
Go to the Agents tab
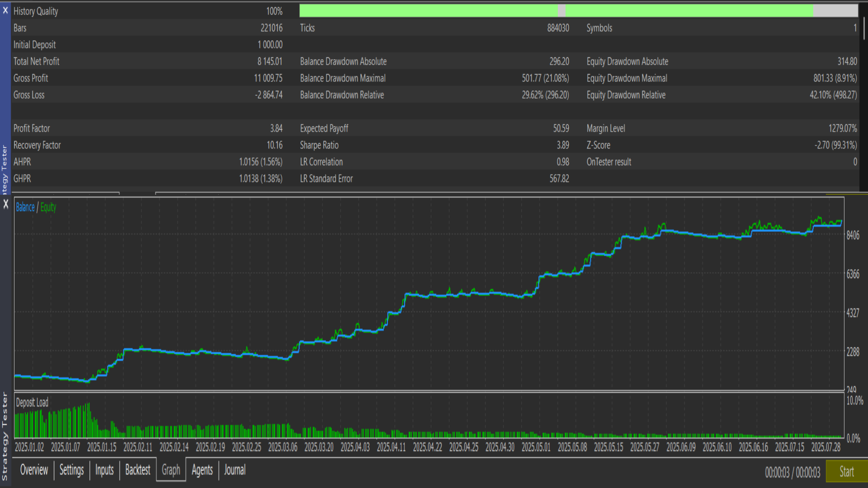coord(202,470)
